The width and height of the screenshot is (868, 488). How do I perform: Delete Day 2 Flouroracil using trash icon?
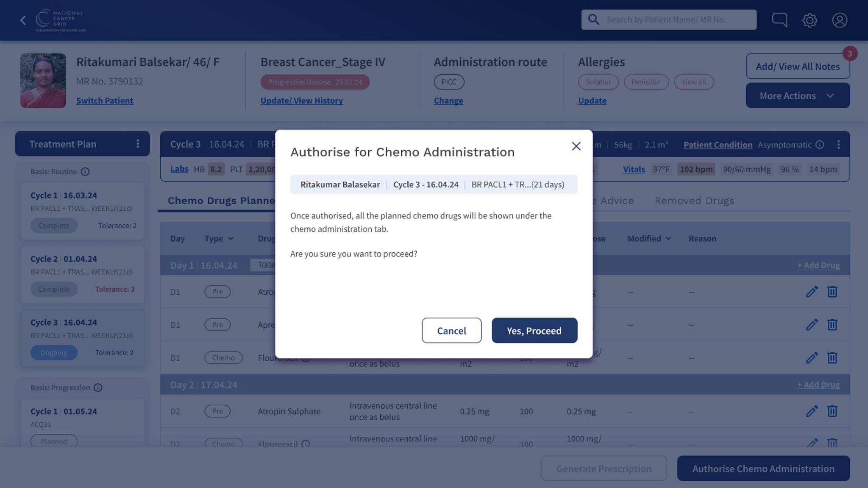tap(832, 443)
